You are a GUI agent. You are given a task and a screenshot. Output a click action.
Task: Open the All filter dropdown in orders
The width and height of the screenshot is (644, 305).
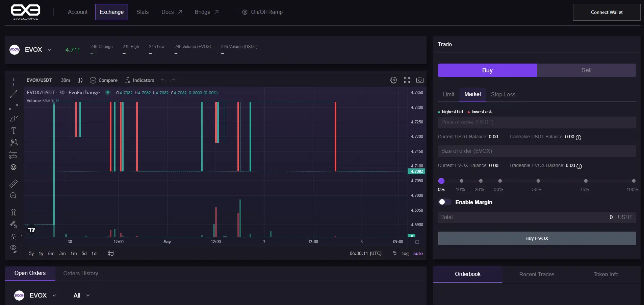(x=82, y=296)
